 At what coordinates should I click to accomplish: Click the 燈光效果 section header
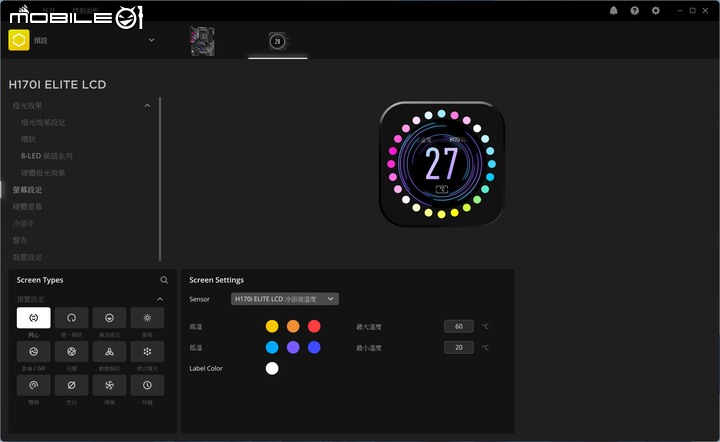pyautogui.click(x=28, y=106)
